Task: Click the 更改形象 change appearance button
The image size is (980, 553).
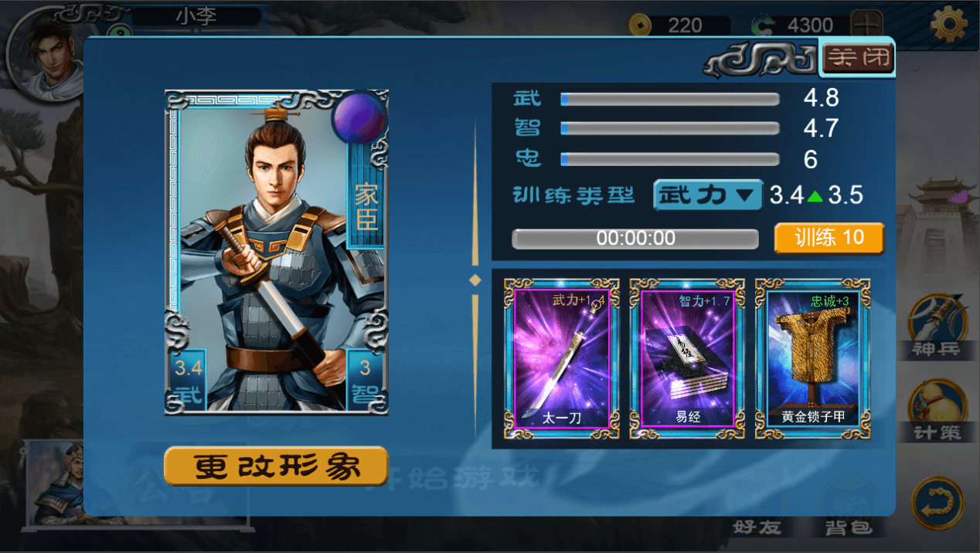Action: (x=276, y=466)
